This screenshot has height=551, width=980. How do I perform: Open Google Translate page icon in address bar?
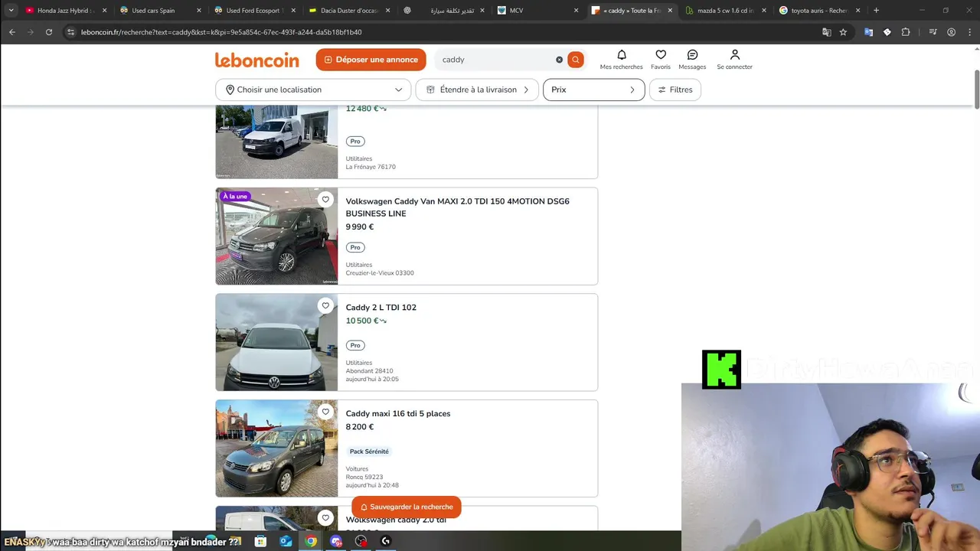[826, 32]
